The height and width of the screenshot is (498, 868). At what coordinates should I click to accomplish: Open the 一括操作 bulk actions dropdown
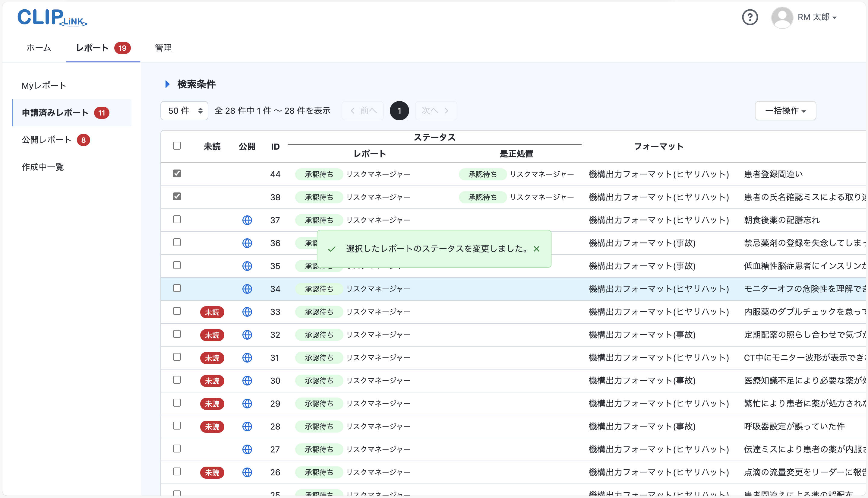point(785,110)
